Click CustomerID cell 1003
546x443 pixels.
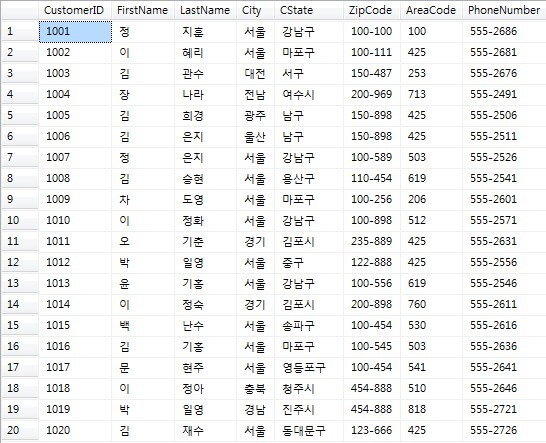click(75, 73)
